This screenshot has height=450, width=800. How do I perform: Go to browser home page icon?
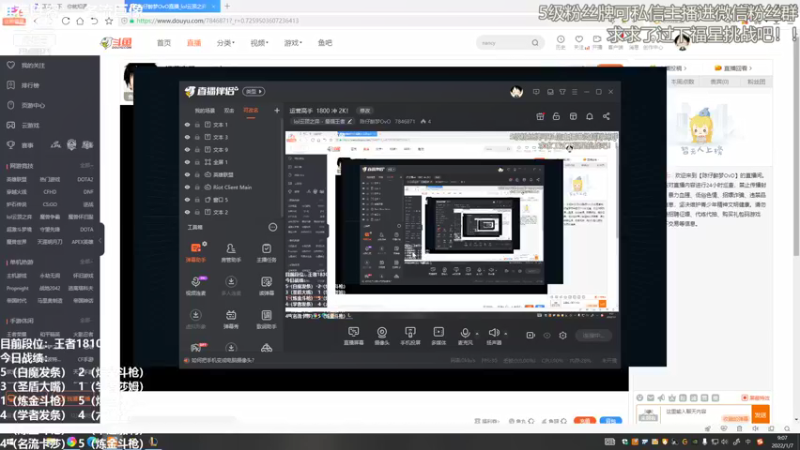click(80, 21)
